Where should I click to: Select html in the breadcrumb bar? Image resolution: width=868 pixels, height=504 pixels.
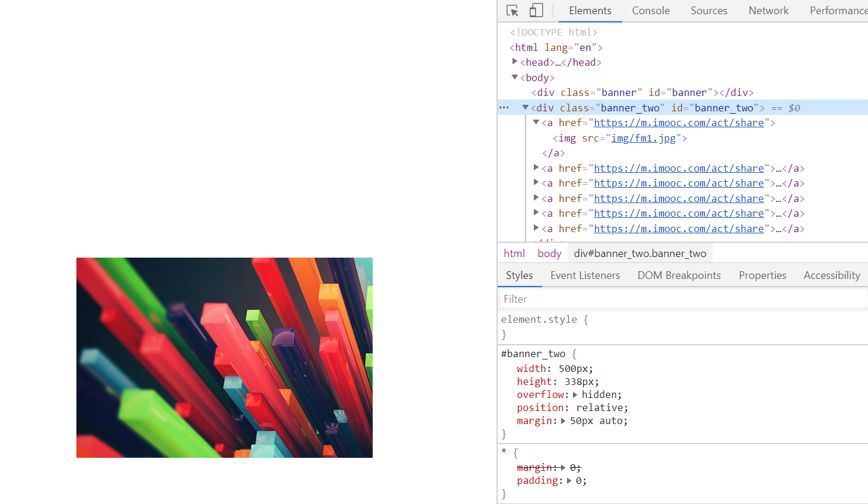pyautogui.click(x=514, y=253)
